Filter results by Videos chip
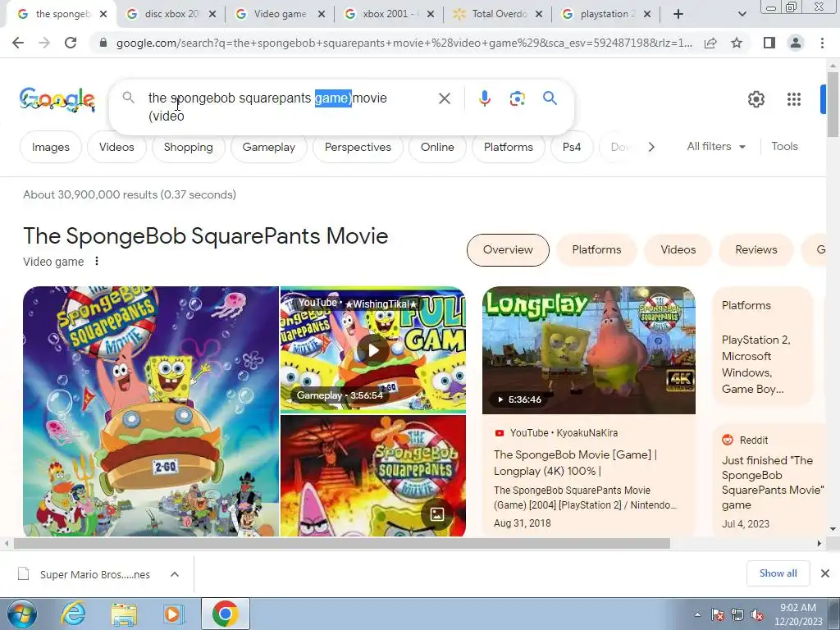This screenshot has width=840, height=630. (x=116, y=147)
